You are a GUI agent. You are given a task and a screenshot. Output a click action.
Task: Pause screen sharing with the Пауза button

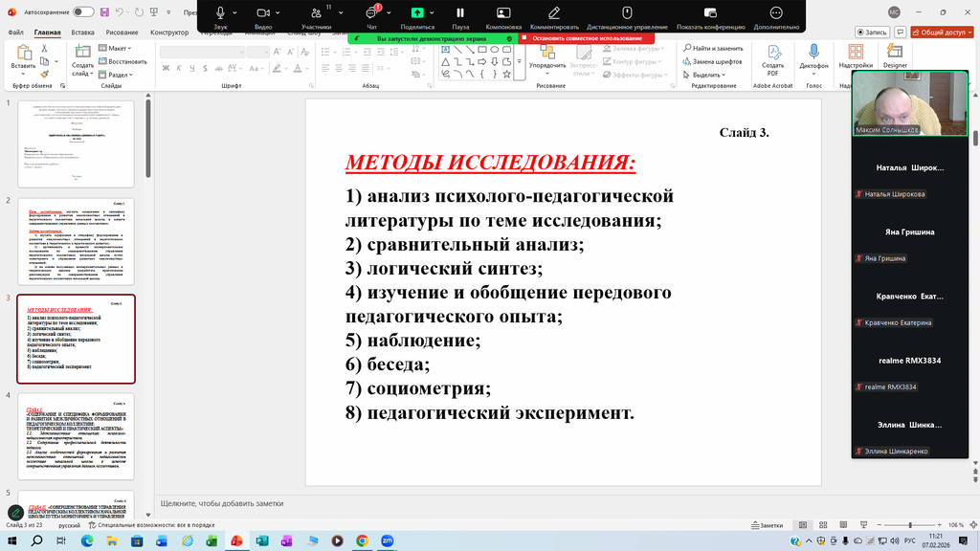pyautogui.click(x=460, y=12)
